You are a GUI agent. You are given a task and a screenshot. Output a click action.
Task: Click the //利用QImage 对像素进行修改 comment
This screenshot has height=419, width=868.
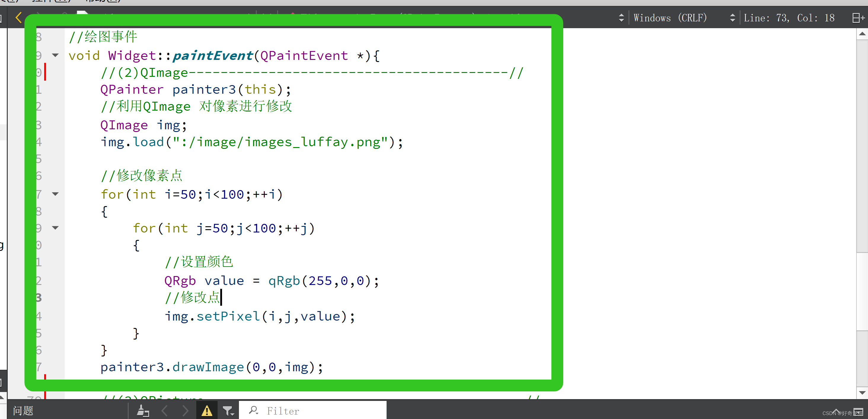pyautogui.click(x=197, y=106)
